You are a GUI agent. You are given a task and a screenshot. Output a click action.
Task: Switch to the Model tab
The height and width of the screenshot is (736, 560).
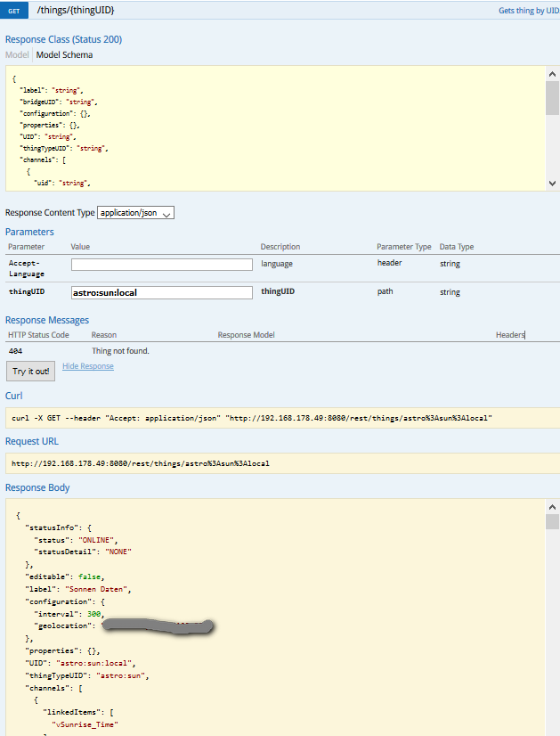click(x=15, y=54)
